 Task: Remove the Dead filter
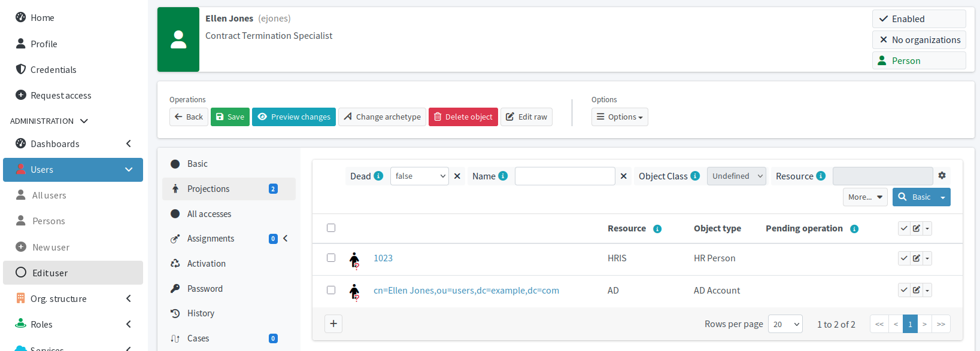[457, 176]
